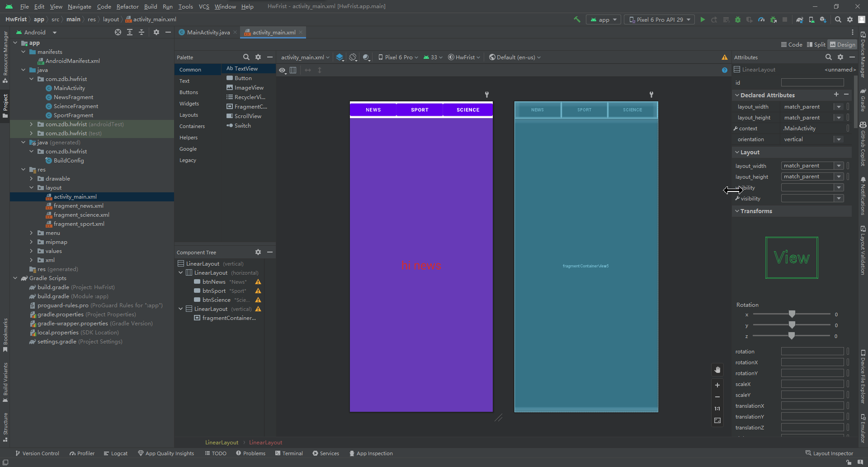The width and height of the screenshot is (868, 467).
Task: Expand the menu resource folder
Action: coord(31,233)
